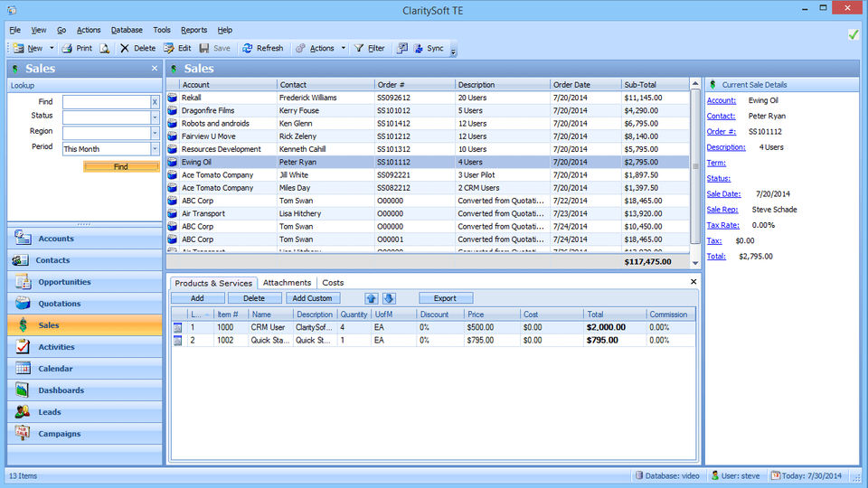Click the Sync toolbar icon

click(x=420, y=48)
